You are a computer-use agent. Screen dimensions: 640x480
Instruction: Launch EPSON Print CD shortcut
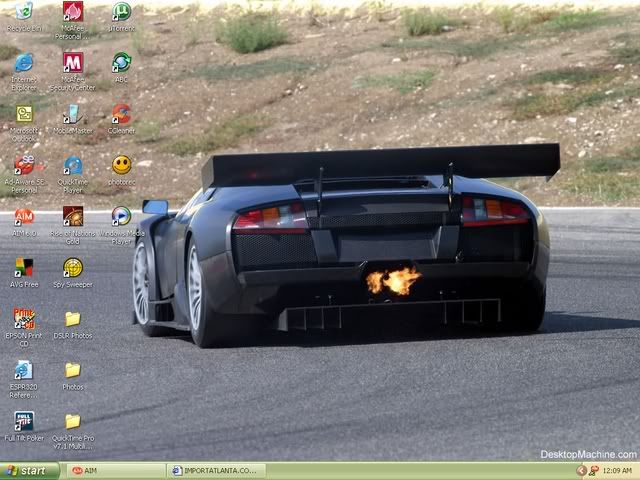[24, 319]
